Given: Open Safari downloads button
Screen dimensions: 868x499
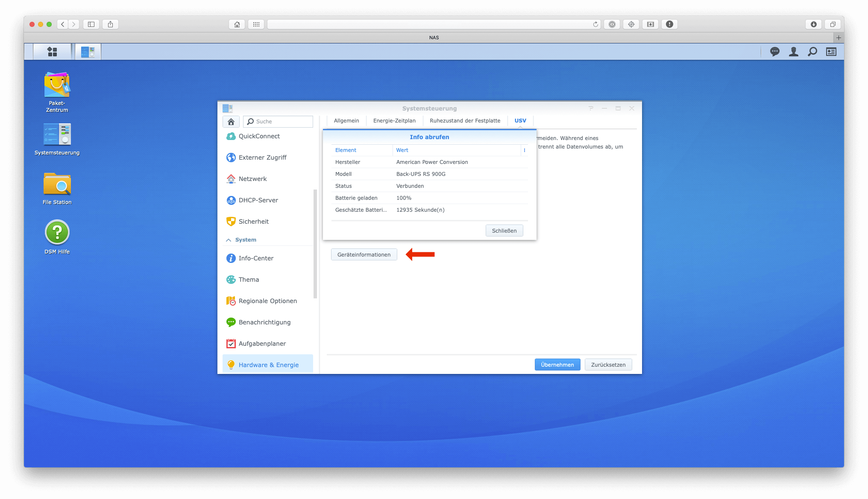Looking at the screenshot, I should point(813,24).
